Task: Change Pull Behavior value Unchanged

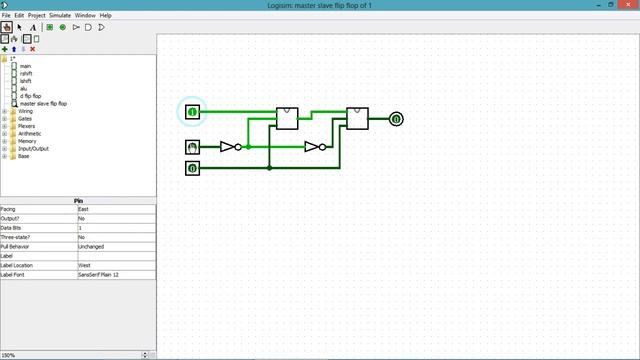Action: 116,247
